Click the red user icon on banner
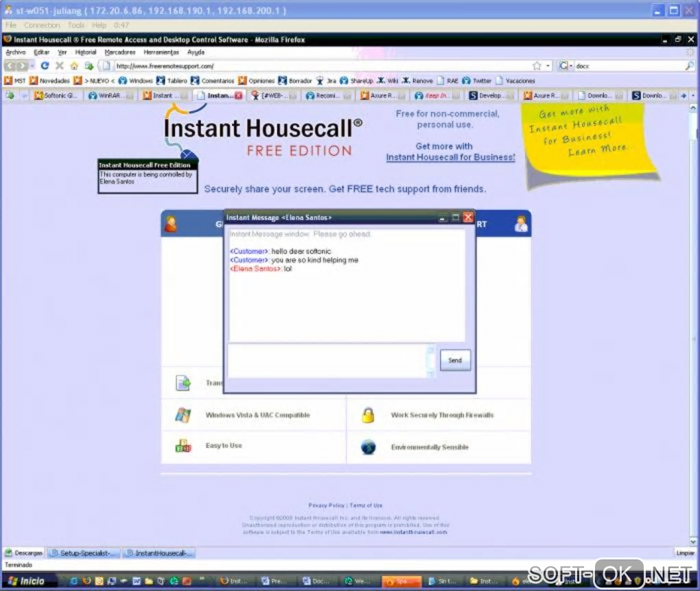This screenshot has height=591, width=700. (170, 224)
